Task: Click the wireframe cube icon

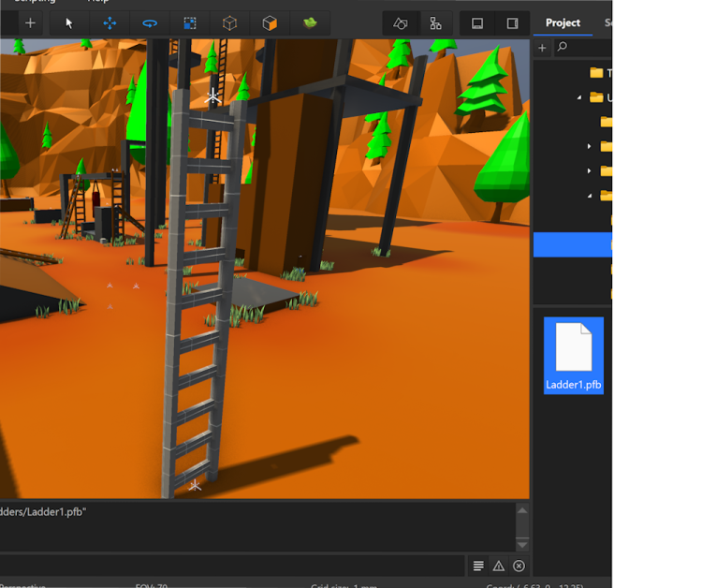Action: (x=229, y=23)
